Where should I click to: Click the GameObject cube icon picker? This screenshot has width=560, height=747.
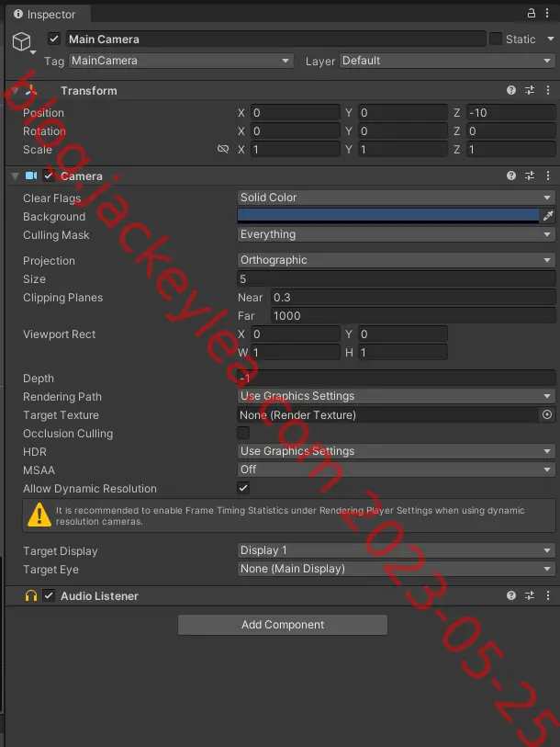[23, 43]
